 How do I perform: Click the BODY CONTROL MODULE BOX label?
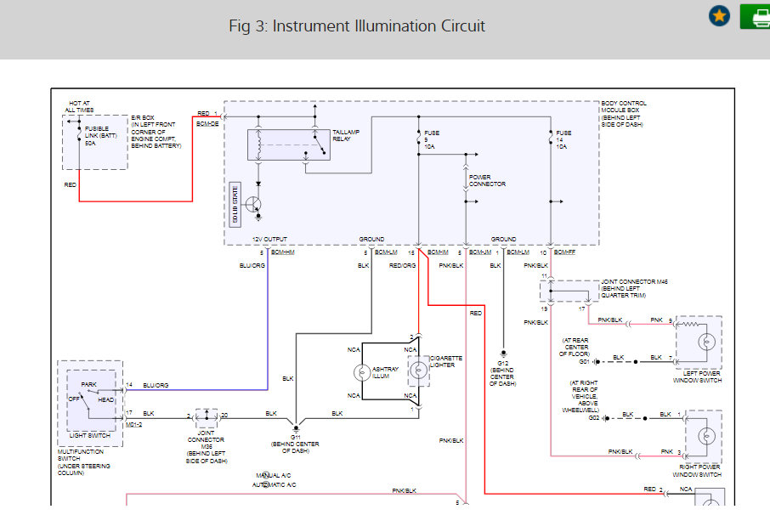tap(623, 114)
